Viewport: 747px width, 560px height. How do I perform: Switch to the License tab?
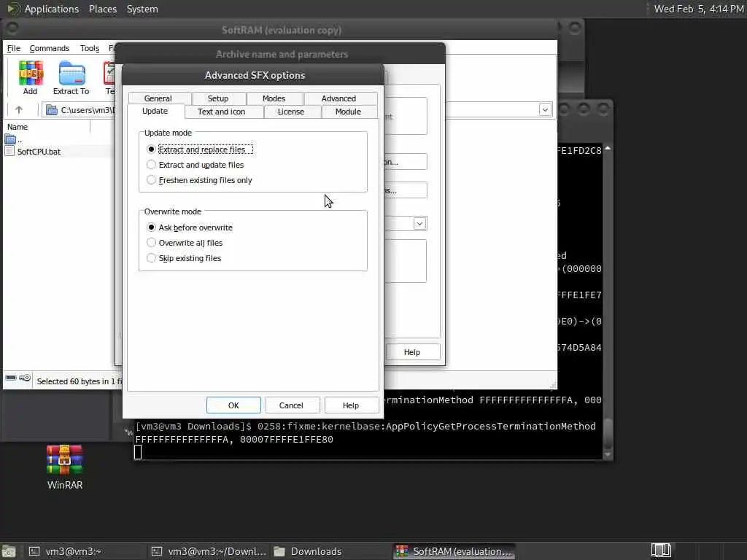coord(291,112)
